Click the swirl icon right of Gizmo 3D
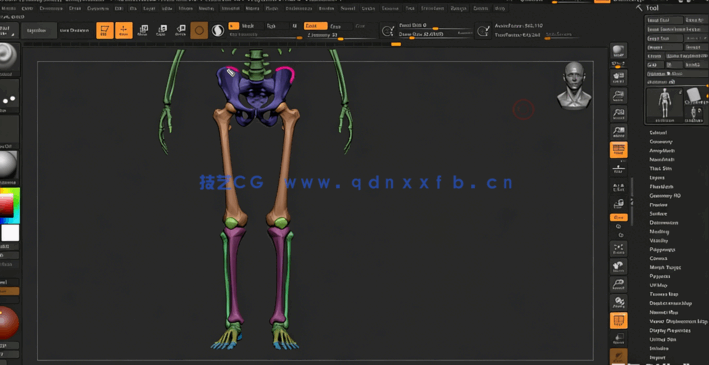 coord(217,31)
